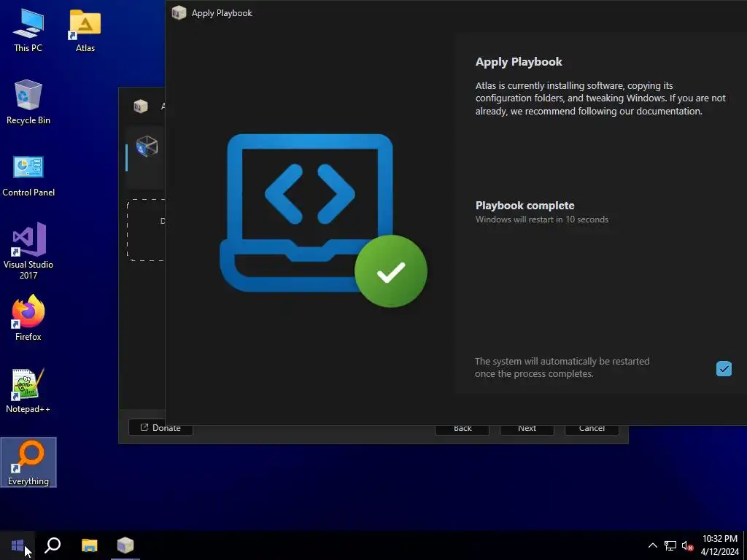Open taskbar Search
This screenshot has height=560, width=747.
(x=53, y=545)
